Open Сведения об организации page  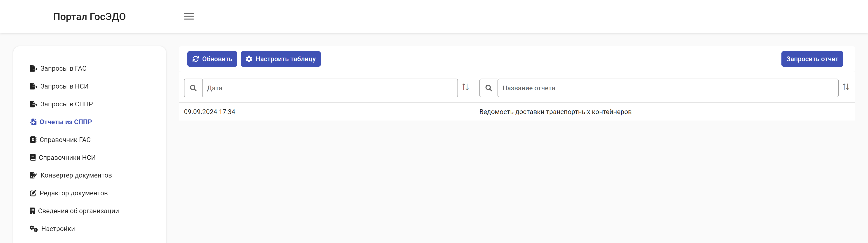coord(78,211)
